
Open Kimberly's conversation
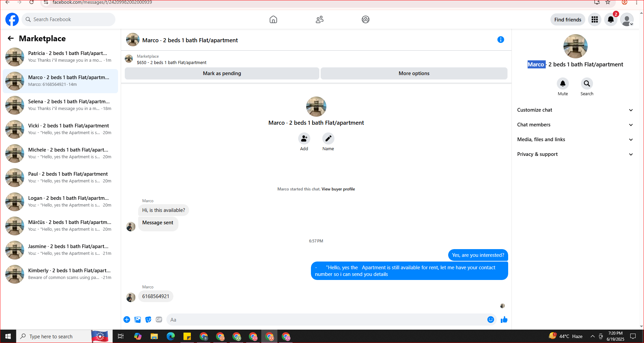[60, 274]
